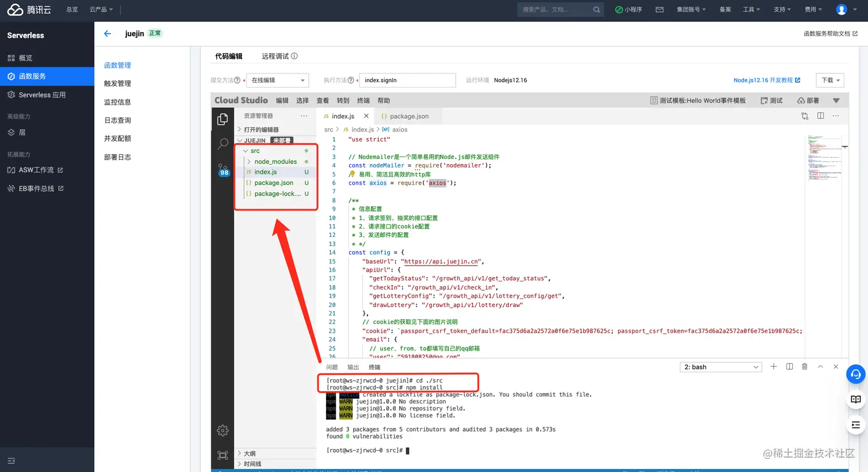
Task: Open the settings gear in Cloud Studio
Action: 223,430
